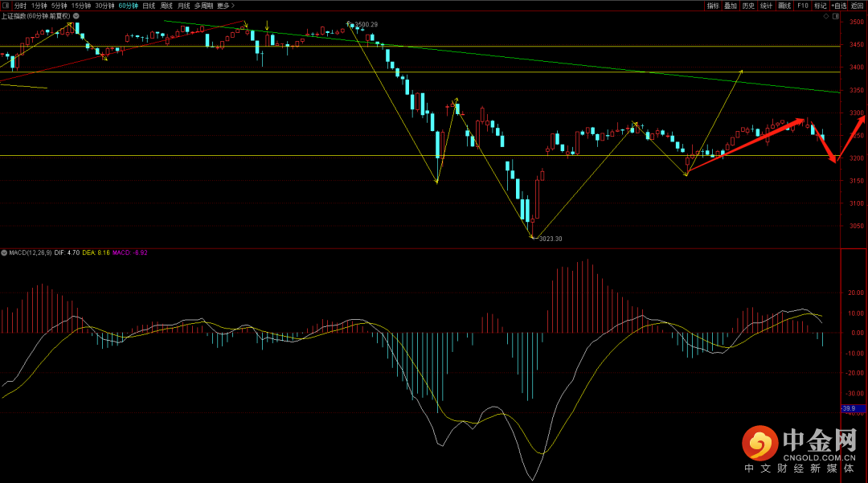Activate the 画线 drawing tools button

784,6
